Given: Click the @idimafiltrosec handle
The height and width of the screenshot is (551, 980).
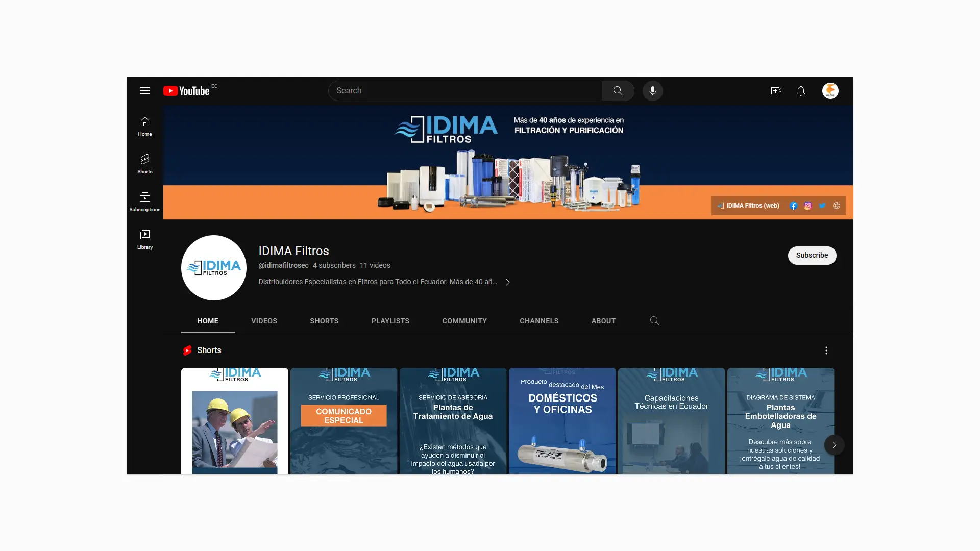Looking at the screenshot, I should coord(283,265).
